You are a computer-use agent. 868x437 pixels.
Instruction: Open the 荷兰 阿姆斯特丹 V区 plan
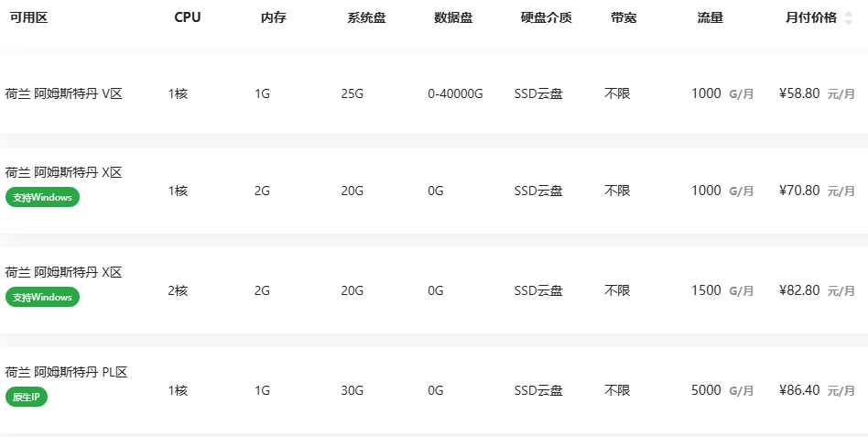[x=64, y=93]
